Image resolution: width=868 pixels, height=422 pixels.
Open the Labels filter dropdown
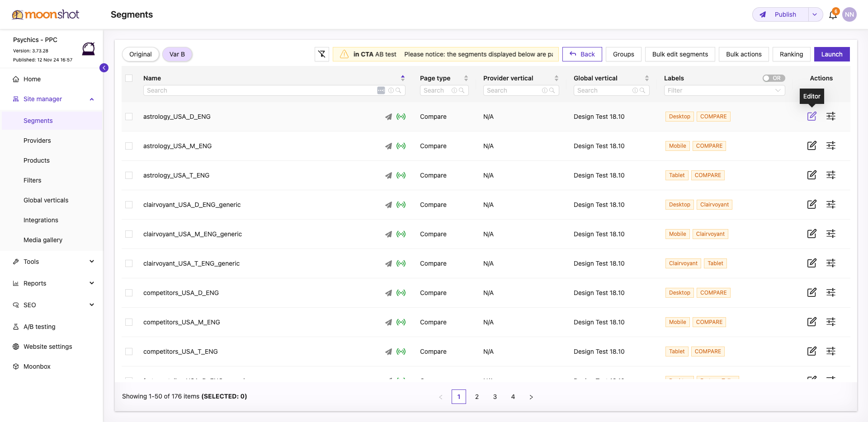pos(724,90)
